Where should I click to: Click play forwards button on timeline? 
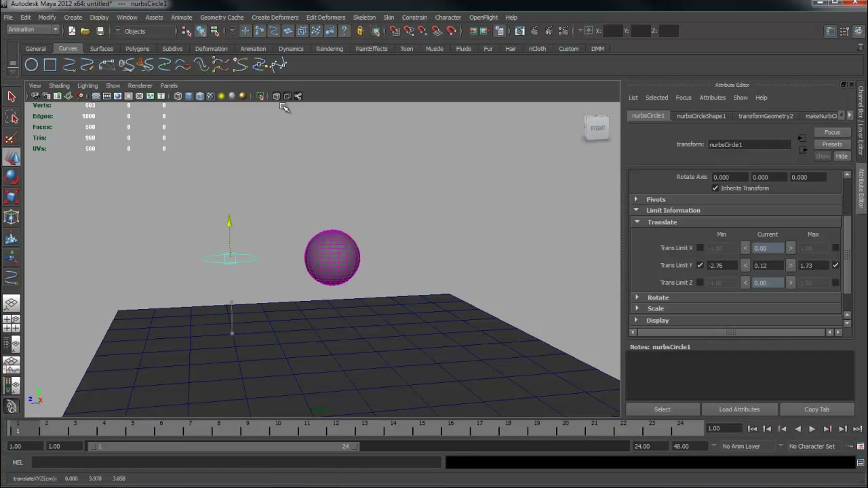pyautogui.click(x=812, y=428)
